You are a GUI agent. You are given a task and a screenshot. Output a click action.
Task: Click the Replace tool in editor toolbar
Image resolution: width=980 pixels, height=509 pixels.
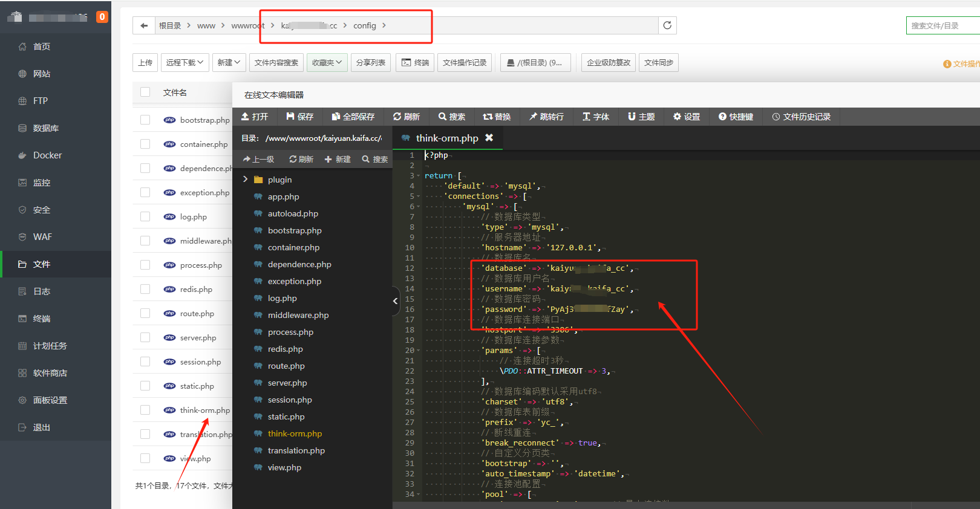tap(497, 117)
